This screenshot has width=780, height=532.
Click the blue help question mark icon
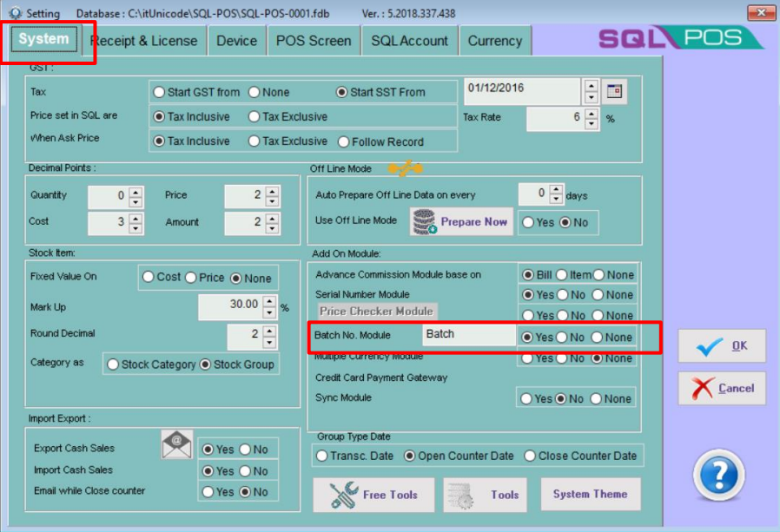[718, 476]
